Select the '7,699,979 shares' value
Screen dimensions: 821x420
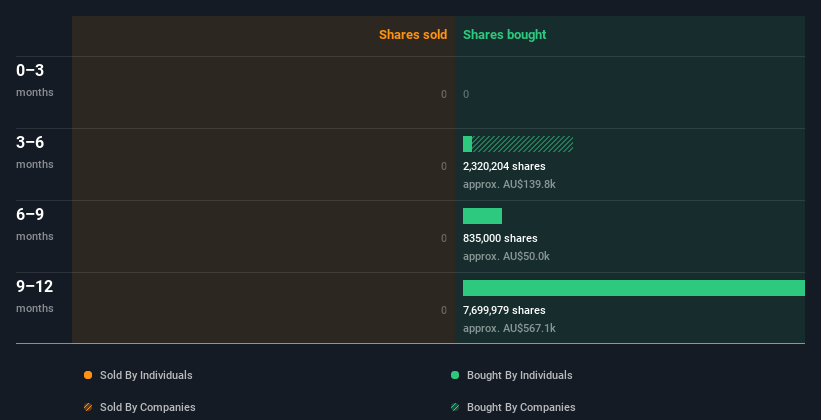click(x=504, y=310)
